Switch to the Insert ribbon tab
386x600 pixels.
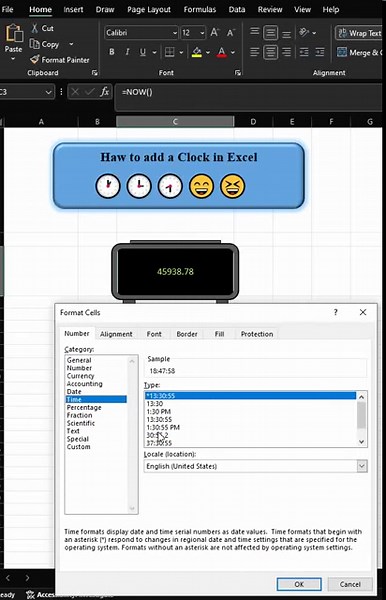pos(73,10)
